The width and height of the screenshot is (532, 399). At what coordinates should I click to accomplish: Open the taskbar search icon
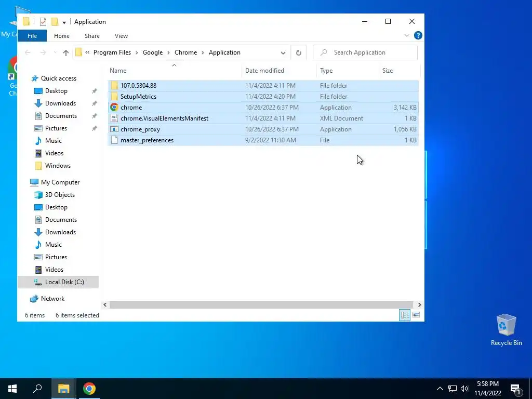(37, 389)
